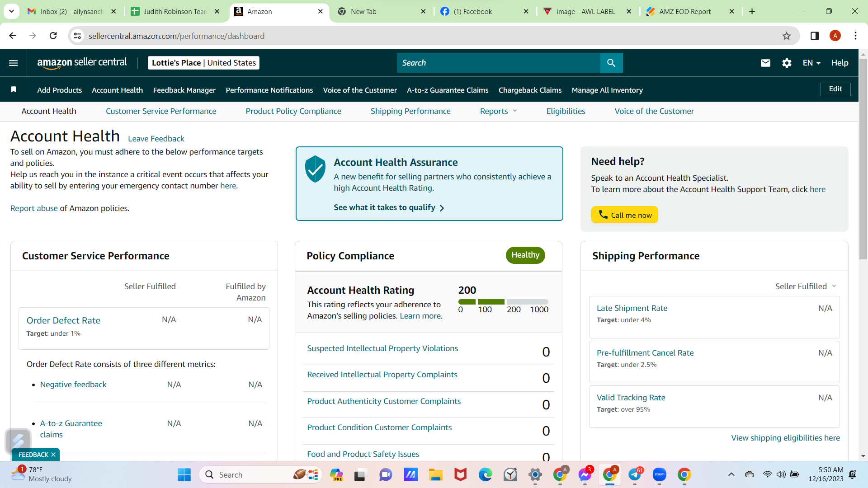The width and height of the screenshot is (868, 488).
Task: Open the Shipping Performance tab
Action: [410, 111]
